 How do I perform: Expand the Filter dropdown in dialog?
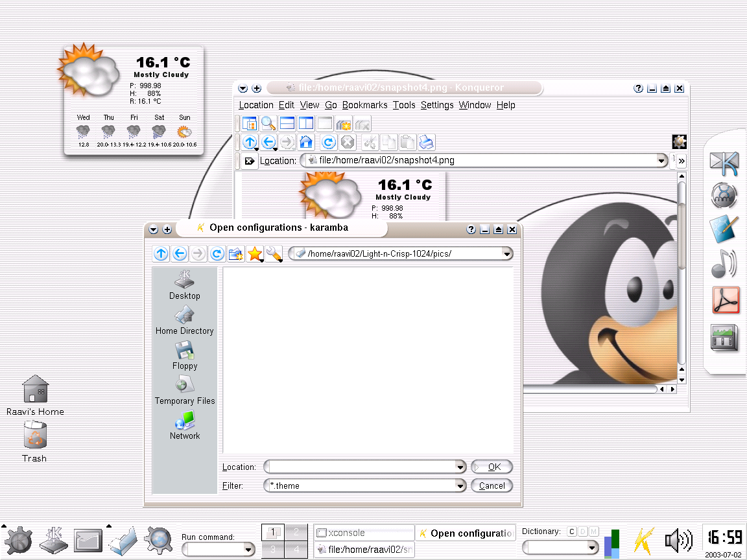pos(460,485)
